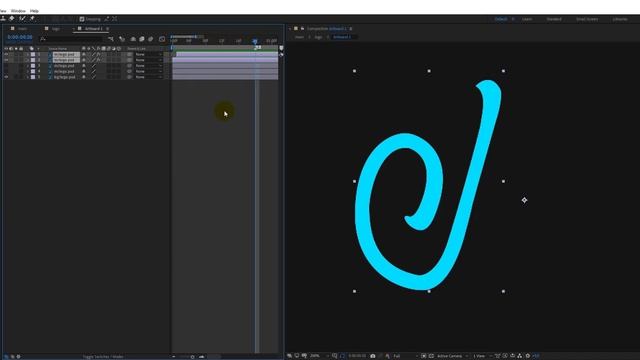Click the label color of layer 1
This screenshot has height=360, width=640.
pos(33,54)
